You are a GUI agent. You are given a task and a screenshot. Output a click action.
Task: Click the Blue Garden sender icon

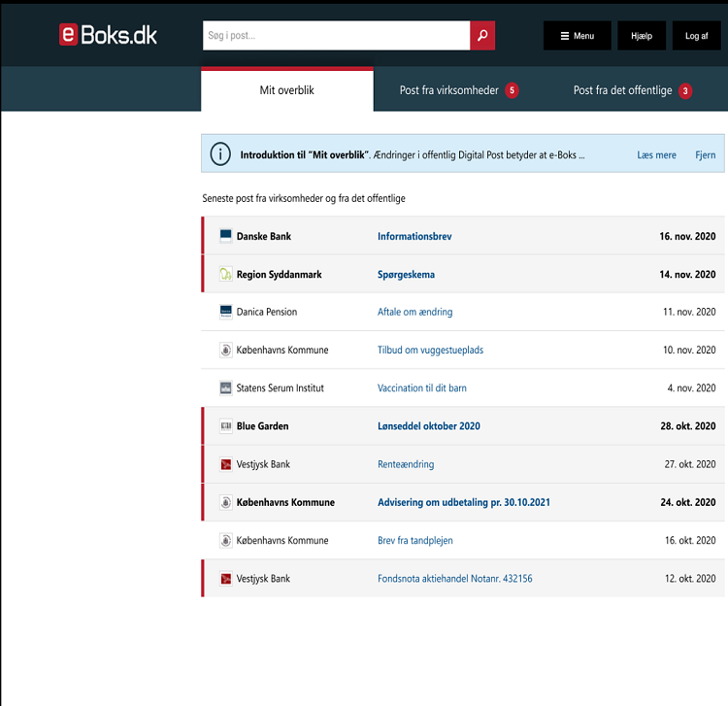click(225, 426)
